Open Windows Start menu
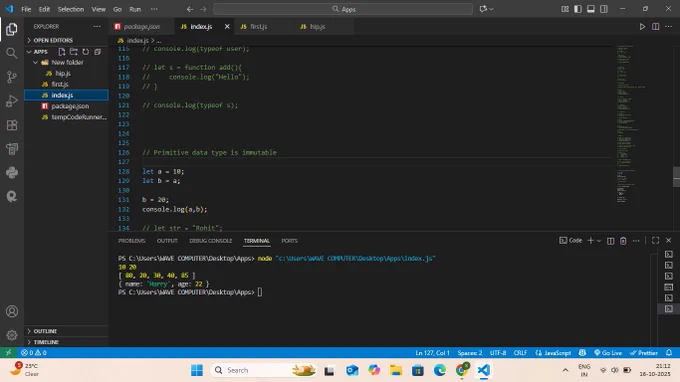This screenshot has width=680, height=382. (196, 370)
